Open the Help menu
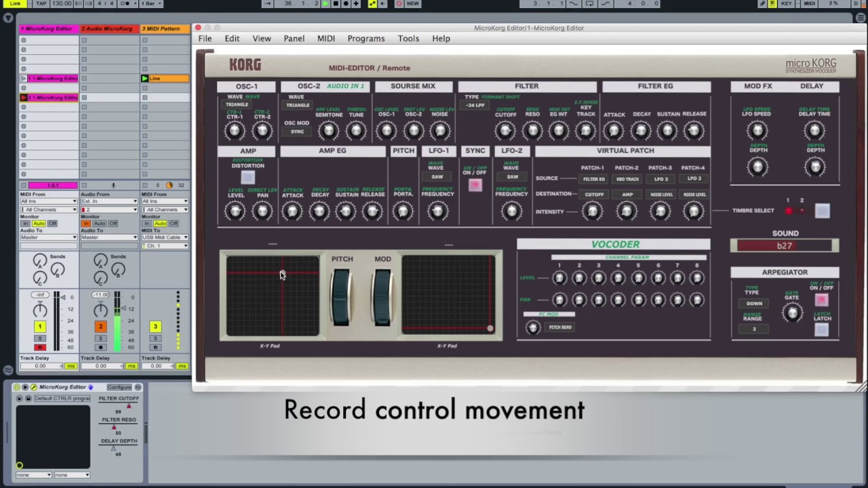Viewport: 868px width, 488px height. 441,39
